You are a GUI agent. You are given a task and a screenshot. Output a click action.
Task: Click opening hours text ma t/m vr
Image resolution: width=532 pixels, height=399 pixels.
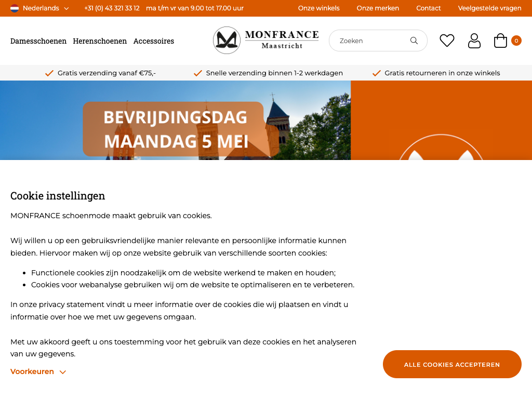coord(195,8)
